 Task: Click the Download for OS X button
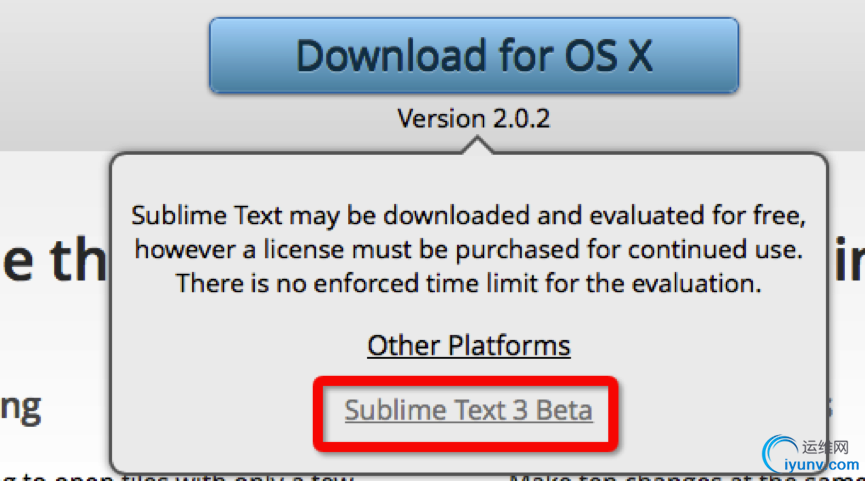click(x=474, y=55)
